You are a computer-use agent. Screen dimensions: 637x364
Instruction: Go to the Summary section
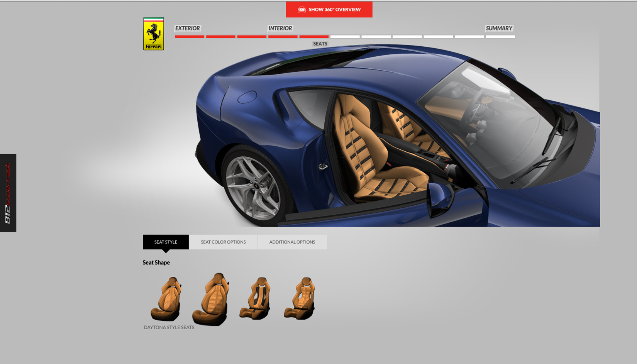coord(499,28)
